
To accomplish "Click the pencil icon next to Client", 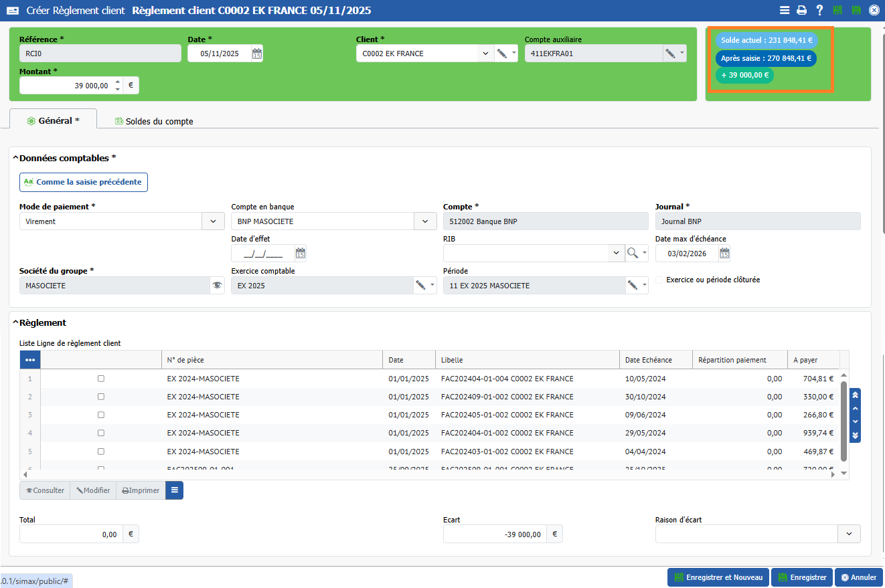I will point(501,54).
